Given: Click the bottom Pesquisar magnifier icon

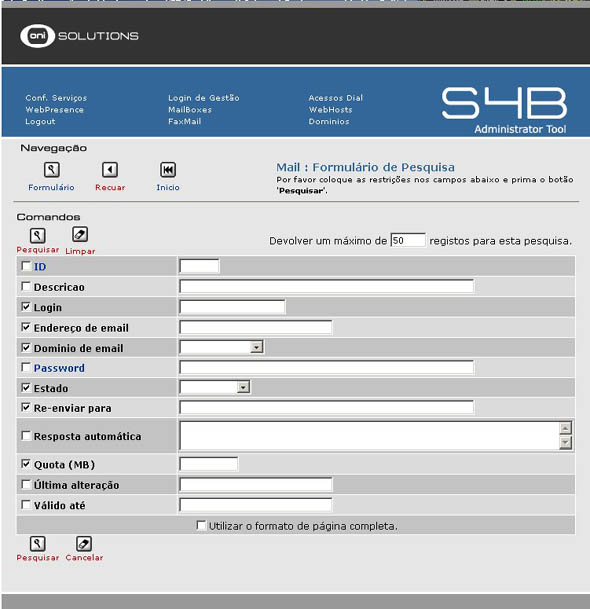Looking at the screenshot, I should [x=37, y=544].
